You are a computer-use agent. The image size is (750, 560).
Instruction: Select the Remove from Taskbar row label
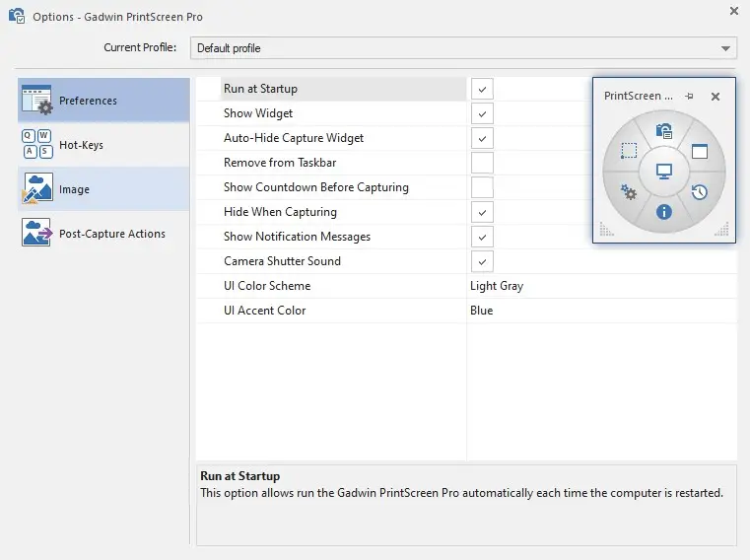(280, 163)
